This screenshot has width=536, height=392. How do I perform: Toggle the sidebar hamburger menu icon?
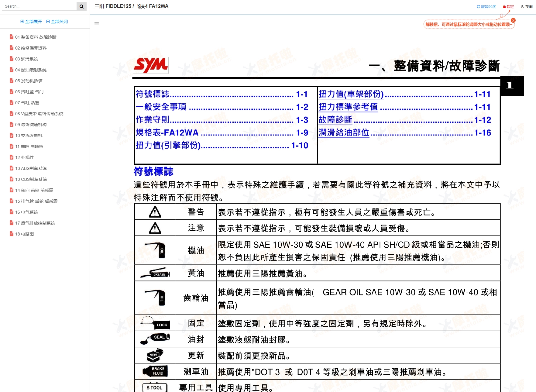[97, 24]
